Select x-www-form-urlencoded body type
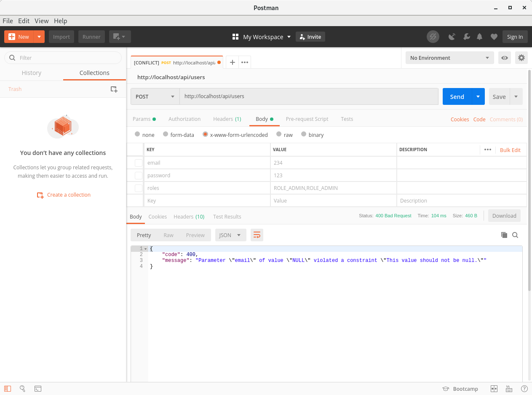The width and height of the screenshot is (532, 395). coord(205,134)
